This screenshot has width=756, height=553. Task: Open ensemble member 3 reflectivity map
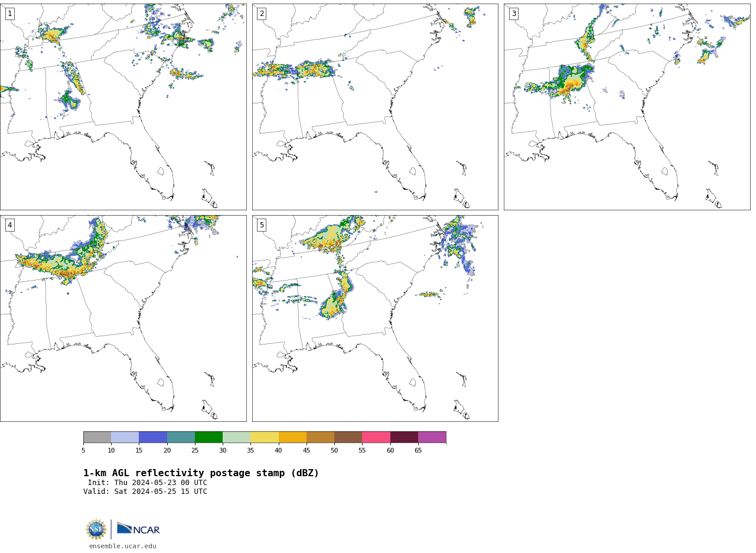pos(627,107)
